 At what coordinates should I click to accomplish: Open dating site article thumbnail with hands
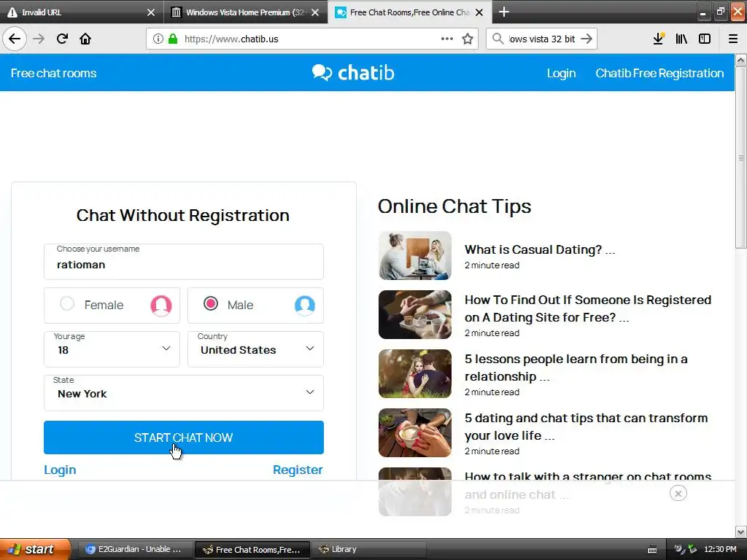(415, 314)
